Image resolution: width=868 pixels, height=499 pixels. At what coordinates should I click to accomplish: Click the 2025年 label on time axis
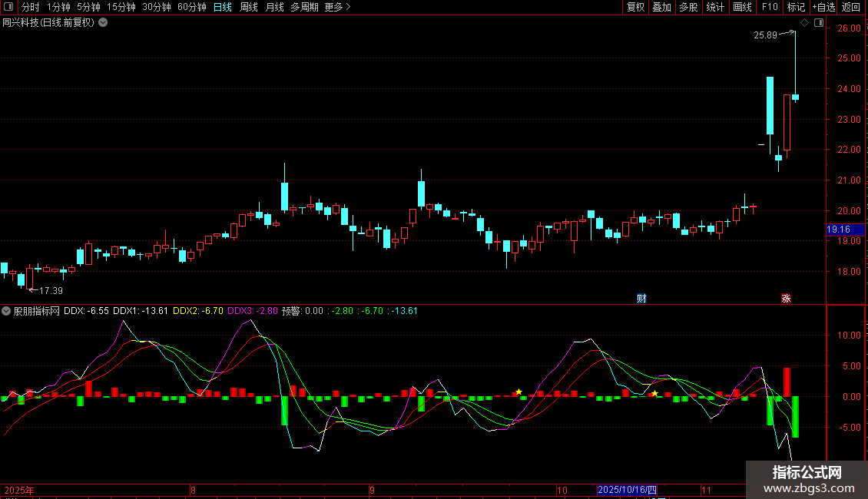[x=19, y=490]
